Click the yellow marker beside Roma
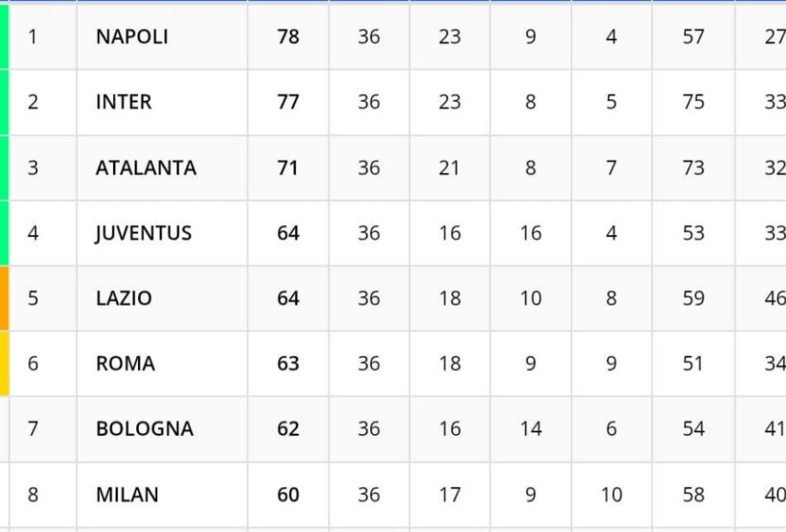This screenshot has height=532, width=786. pyautogui.click(x=4, y=363)
